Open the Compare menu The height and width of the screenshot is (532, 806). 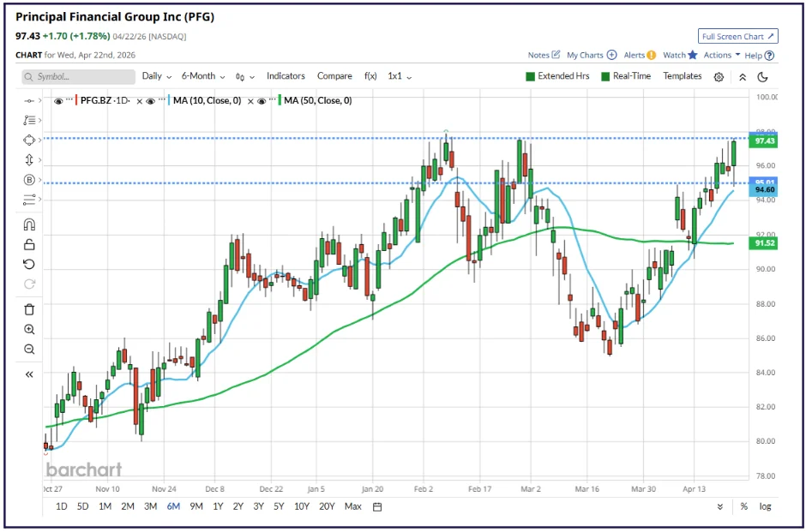[334, 76]
